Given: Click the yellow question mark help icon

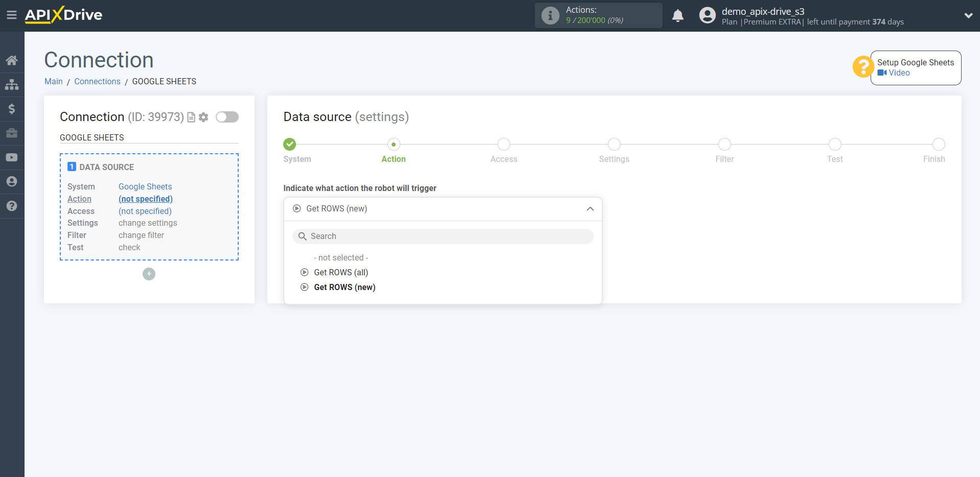Looking at the screenshot, I should tap(863, 67).
